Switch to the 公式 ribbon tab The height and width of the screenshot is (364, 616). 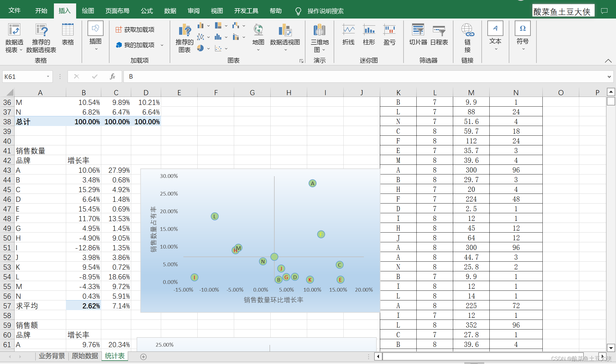[147, 11]
